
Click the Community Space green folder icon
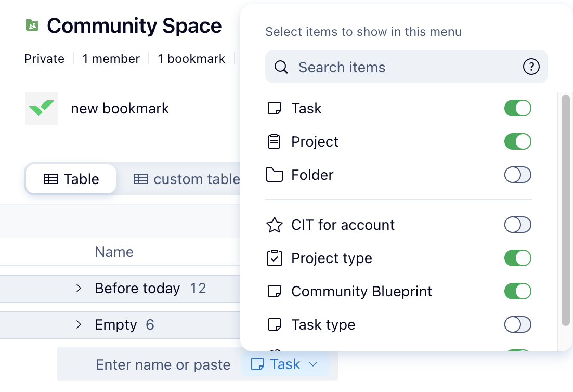click(x=32, y=25)
